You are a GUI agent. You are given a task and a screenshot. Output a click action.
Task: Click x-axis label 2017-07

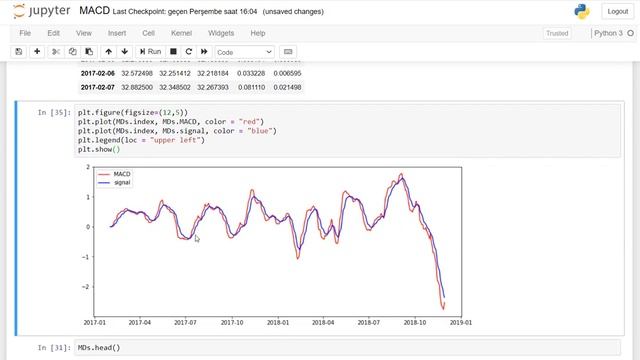(185, 322)
